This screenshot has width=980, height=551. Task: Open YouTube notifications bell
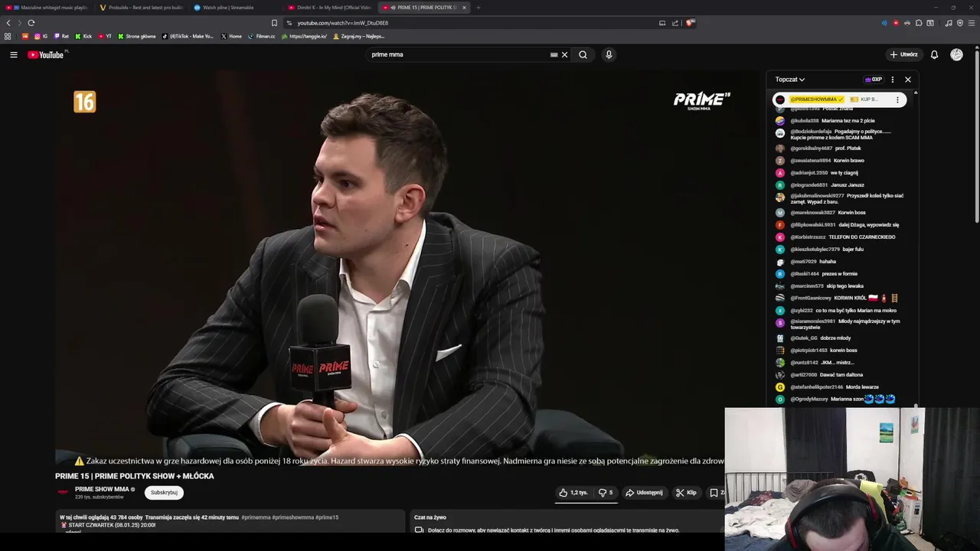[x=934, y=54]
